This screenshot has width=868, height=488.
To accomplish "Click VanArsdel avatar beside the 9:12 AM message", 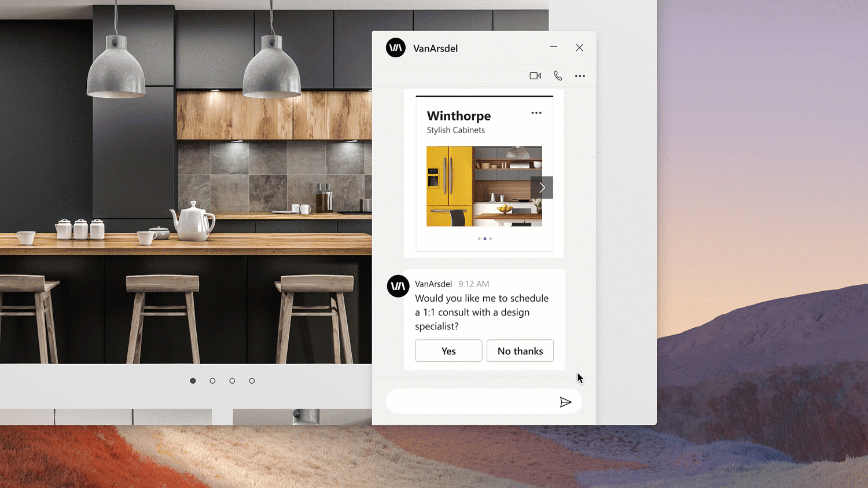I will 398,286.
